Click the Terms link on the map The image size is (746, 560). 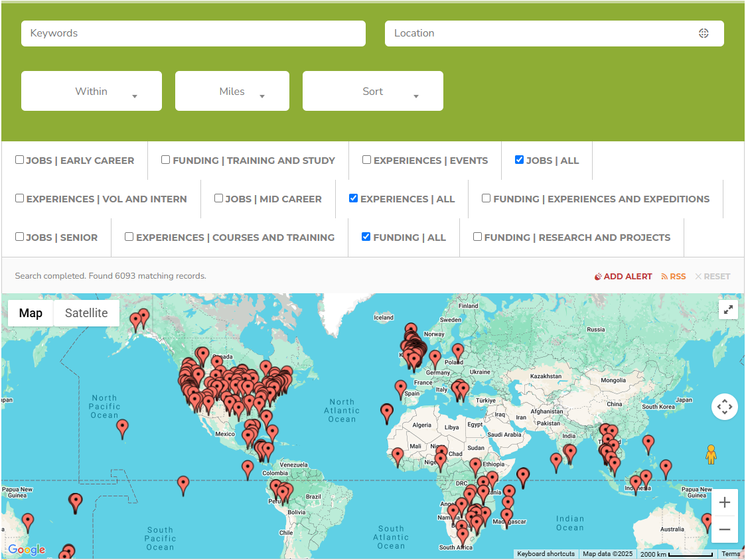[x=731, y=554]
